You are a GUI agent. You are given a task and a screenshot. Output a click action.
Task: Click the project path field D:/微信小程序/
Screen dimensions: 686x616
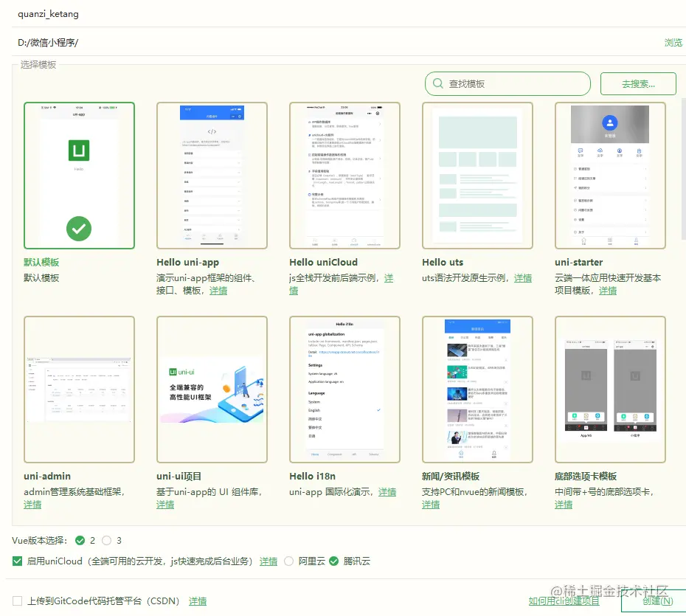click(x=337, y=43)
